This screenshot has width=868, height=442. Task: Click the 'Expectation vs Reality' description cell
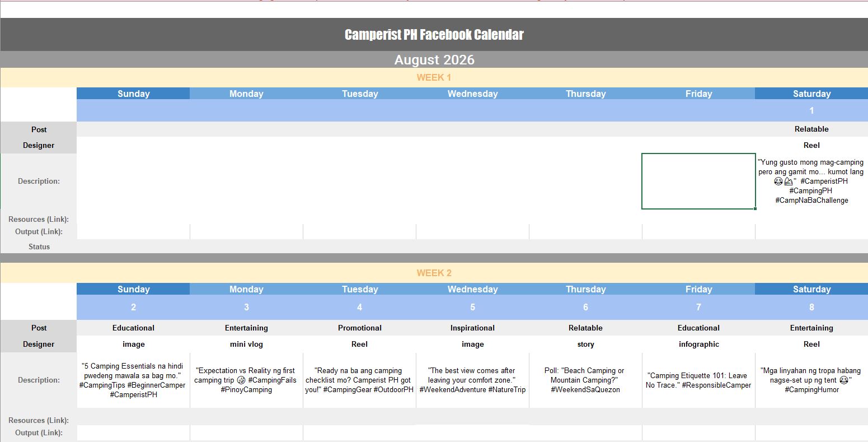tap(246, 380)
